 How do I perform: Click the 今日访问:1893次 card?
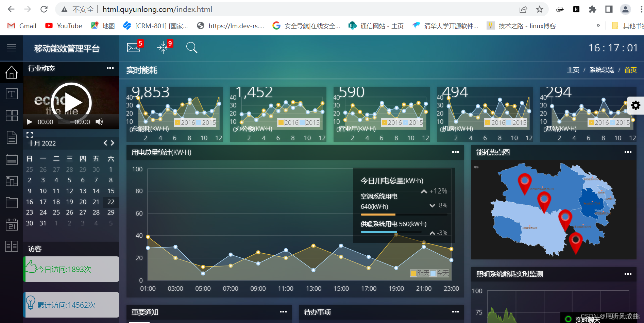[x=71, y=269]
